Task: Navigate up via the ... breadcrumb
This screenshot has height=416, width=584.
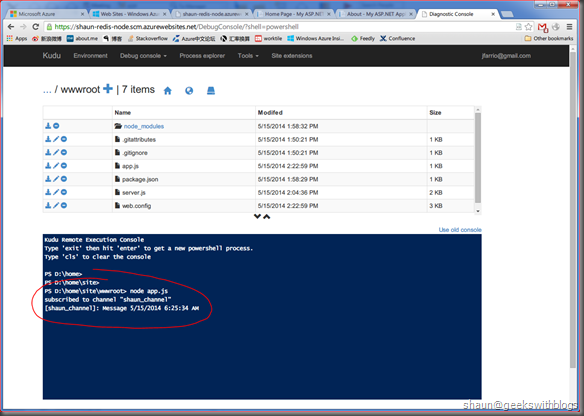Action: pos(47,90)
